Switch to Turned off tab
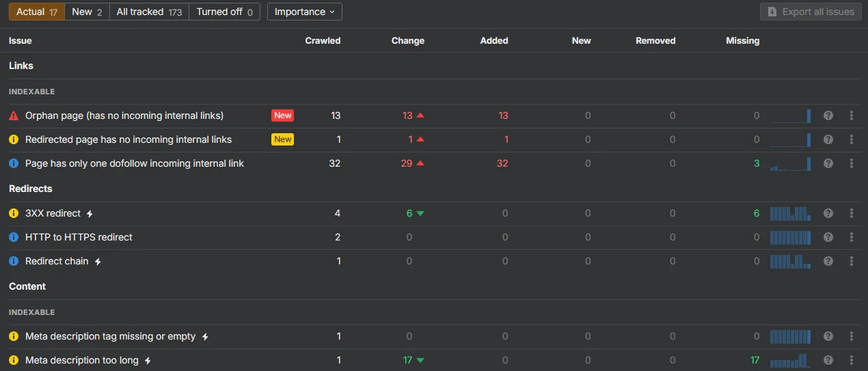 (x=224, y=12)
